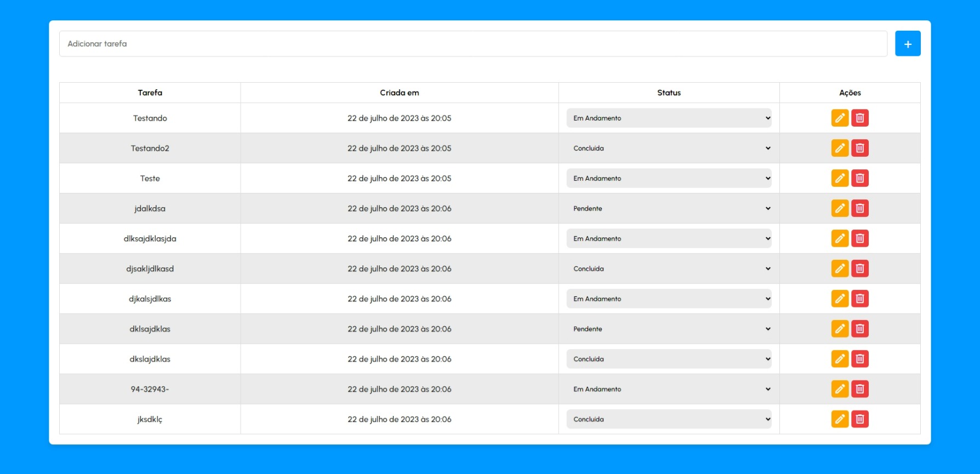Delete the Testando task with trash icon
The width and height of the screenshot is (980, 474).
tap(860, 118)
